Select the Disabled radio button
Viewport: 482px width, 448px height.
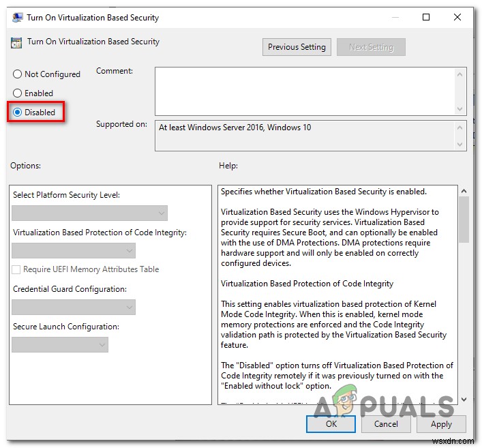(x=34, y=113)
